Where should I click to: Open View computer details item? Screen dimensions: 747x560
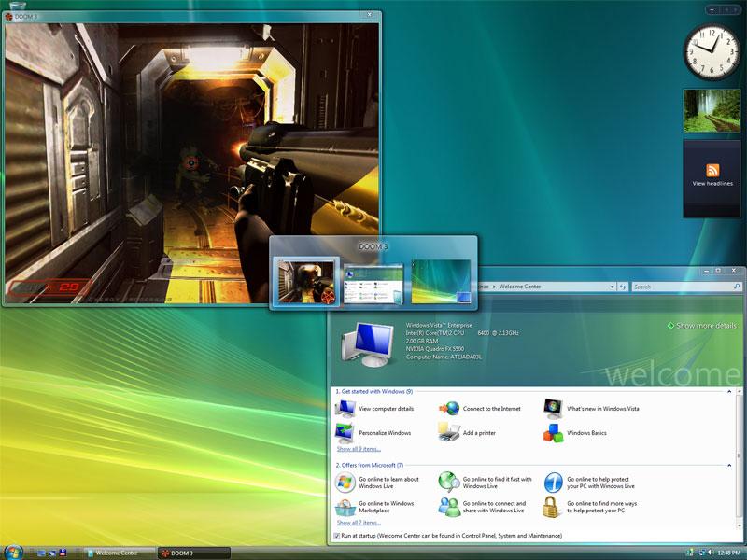[x=386, y=408]
